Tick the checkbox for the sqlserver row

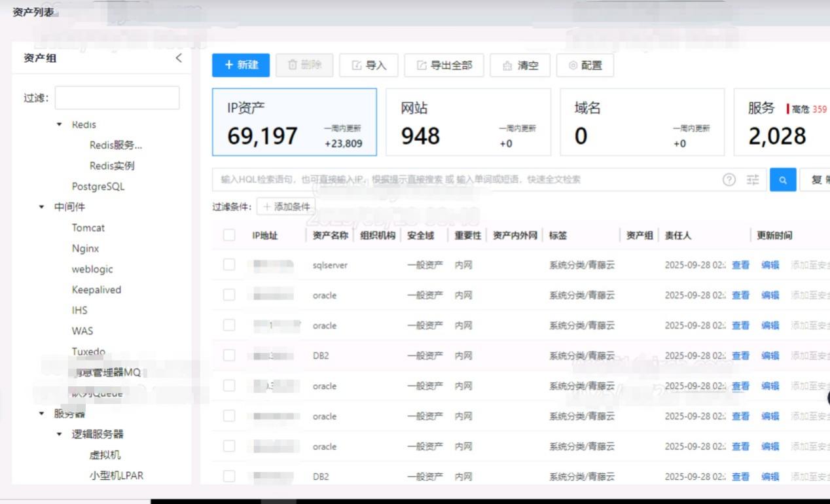pyautogui.click(x=229, y=264)
